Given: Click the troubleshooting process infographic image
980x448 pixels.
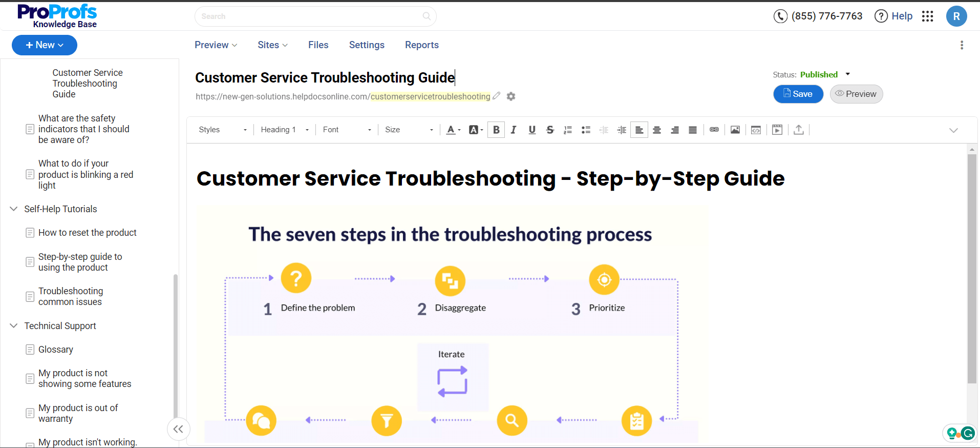Looking at the screenshot, I should (x=452, y=324).
